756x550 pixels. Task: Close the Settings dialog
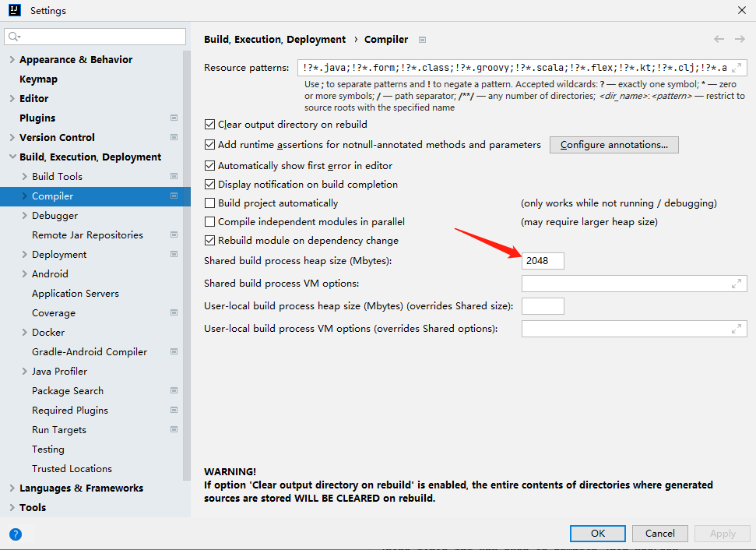click(742, 10)
